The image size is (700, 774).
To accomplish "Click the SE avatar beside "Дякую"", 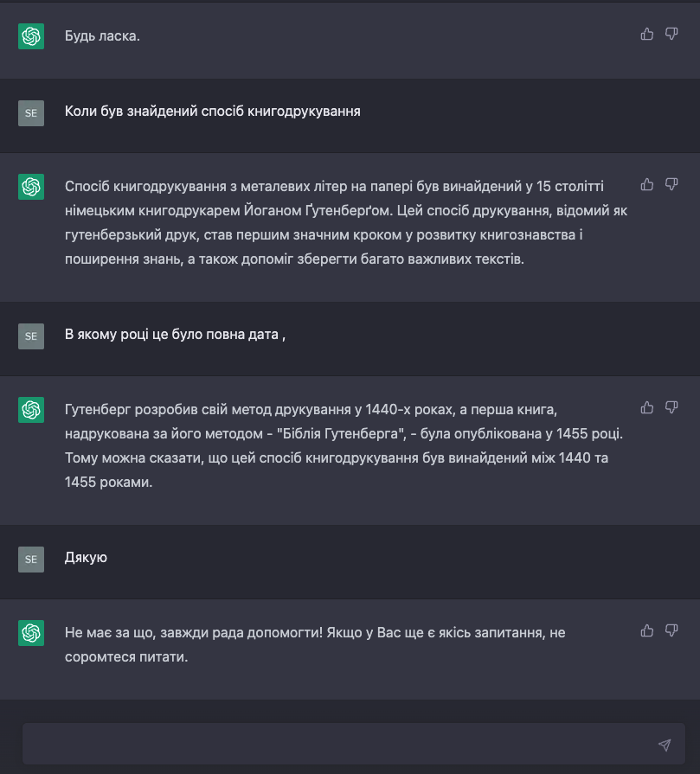I will pyautogui.click(x=31, y=560).
